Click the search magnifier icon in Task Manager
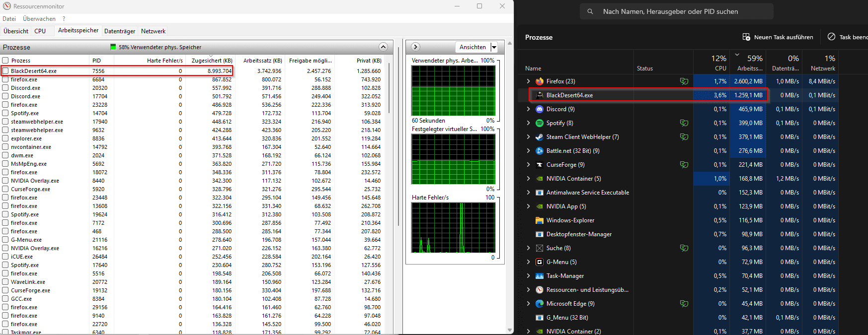This screenshot has width=868, height=335. pyautogui.click(x=590, y=11)
